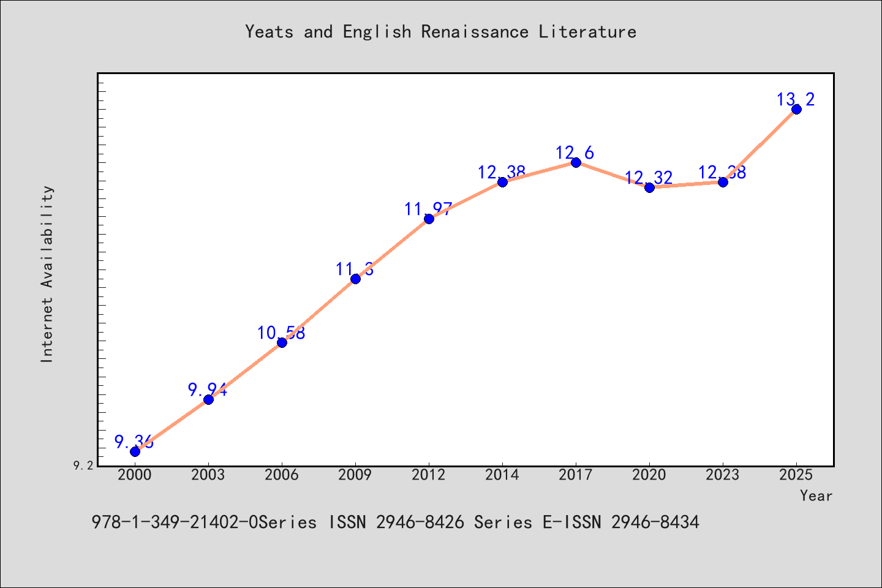Click the 2017 data point marker
The width and height of the screenshot is (882, 588).
click(576, 162)
